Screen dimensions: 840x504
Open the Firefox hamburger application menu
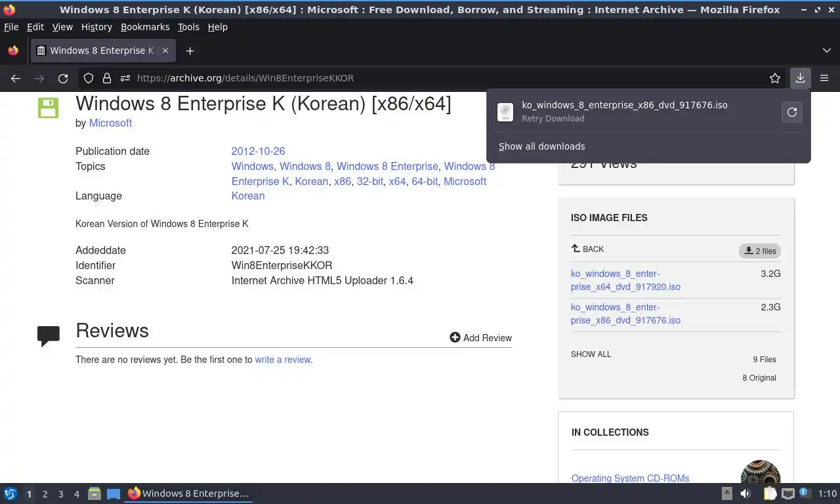(824, 78)
